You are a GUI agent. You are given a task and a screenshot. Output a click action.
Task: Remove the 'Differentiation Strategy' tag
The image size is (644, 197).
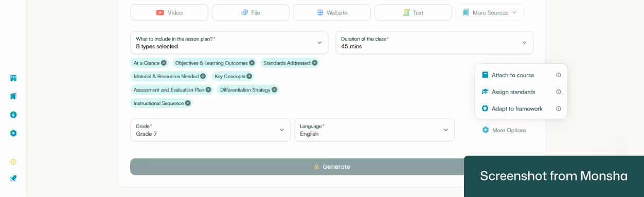274,89
